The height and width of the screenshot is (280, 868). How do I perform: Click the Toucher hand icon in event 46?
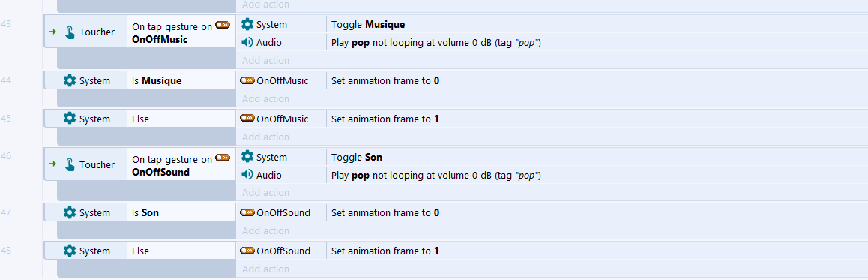(x=69, y=164)
